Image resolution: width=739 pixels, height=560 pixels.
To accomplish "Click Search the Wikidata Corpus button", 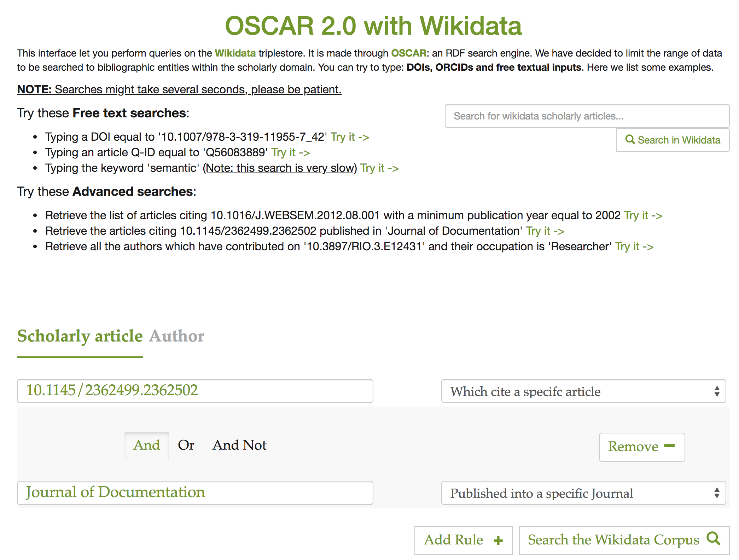I will (x=624, y=540).
